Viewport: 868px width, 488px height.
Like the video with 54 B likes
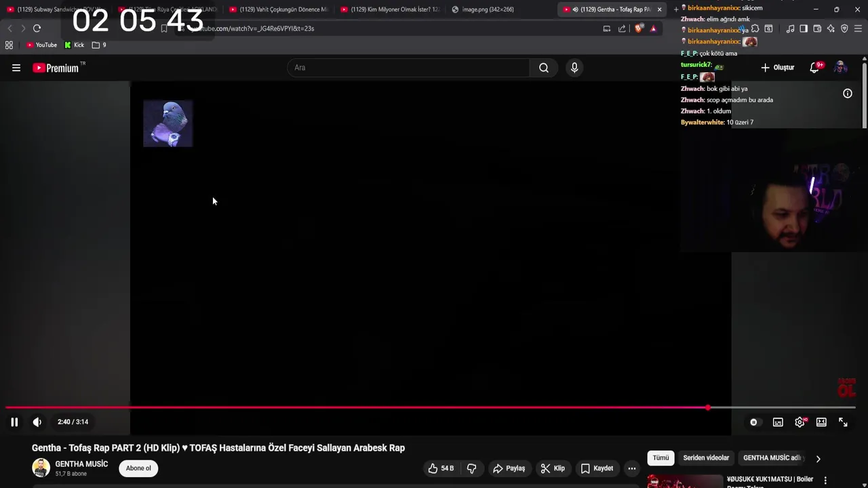(x=441, y=468)
